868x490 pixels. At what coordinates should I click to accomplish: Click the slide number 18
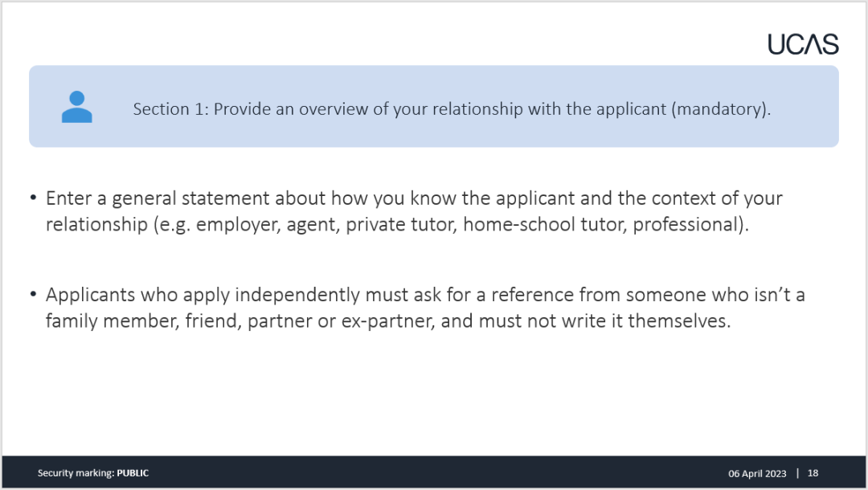coord(813,473)
